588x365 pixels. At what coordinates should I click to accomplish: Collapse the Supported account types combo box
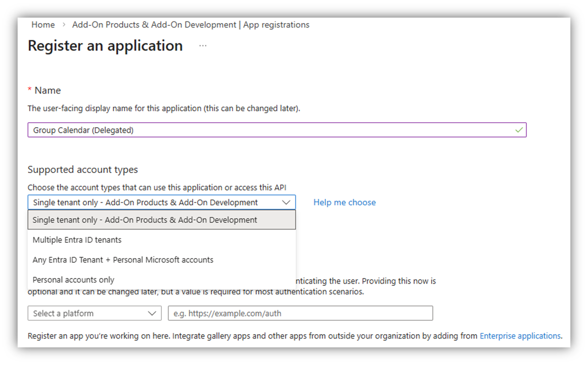pyautogui.click(x=161, y=203)
